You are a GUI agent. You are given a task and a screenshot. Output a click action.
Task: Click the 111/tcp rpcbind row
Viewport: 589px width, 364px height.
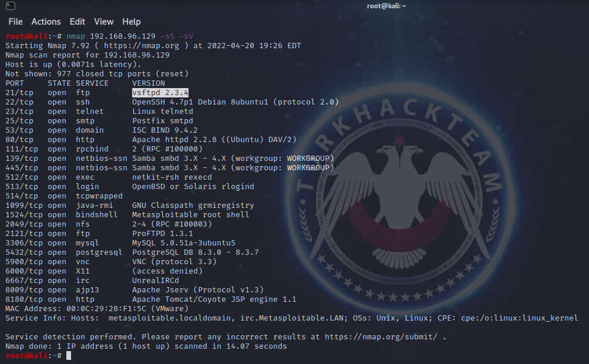point(104,149)
